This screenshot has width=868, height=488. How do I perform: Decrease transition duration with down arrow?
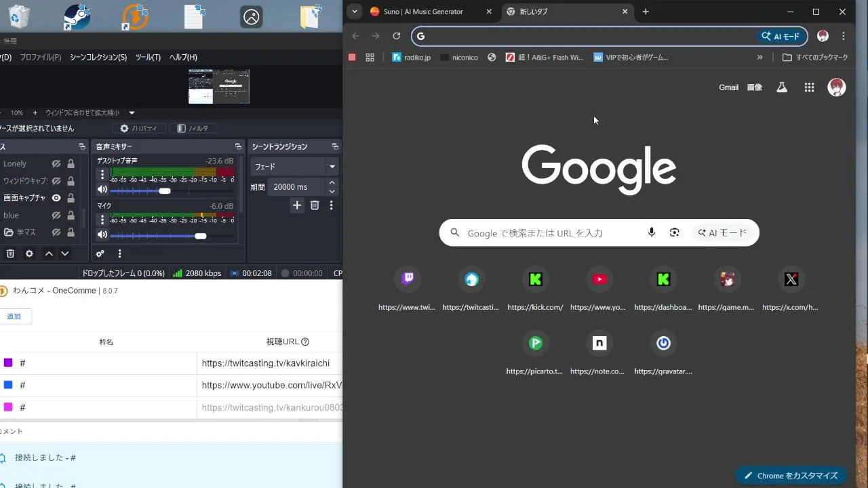(x=332, y=191)
